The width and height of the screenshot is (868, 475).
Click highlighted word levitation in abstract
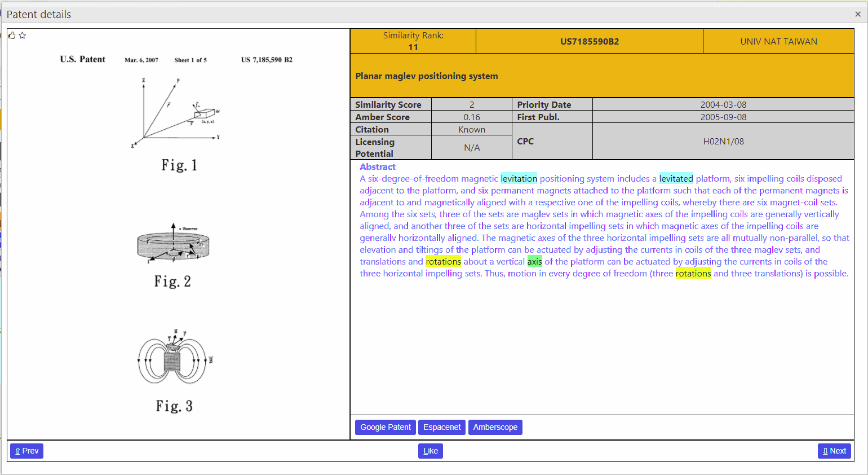[x=519, y=178]
